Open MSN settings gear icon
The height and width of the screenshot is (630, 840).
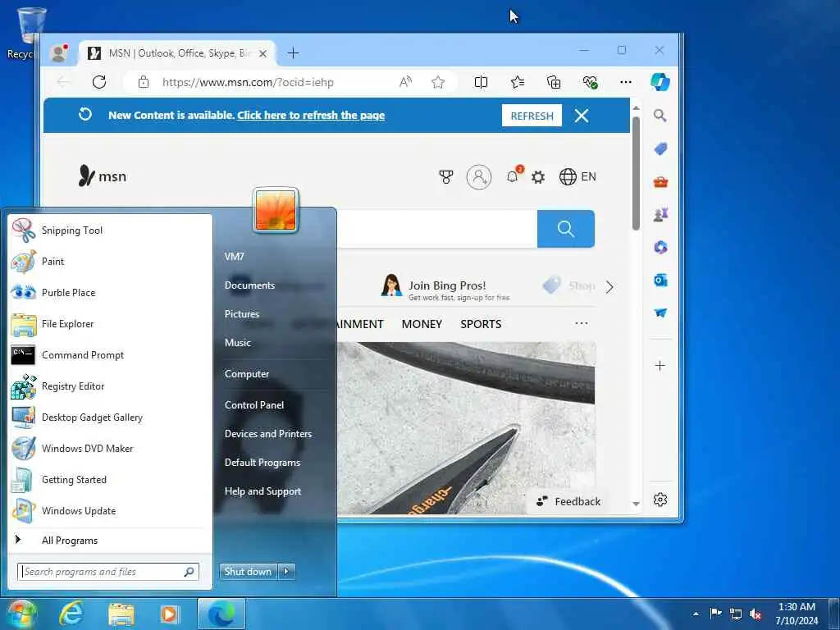tap(538, 177)
